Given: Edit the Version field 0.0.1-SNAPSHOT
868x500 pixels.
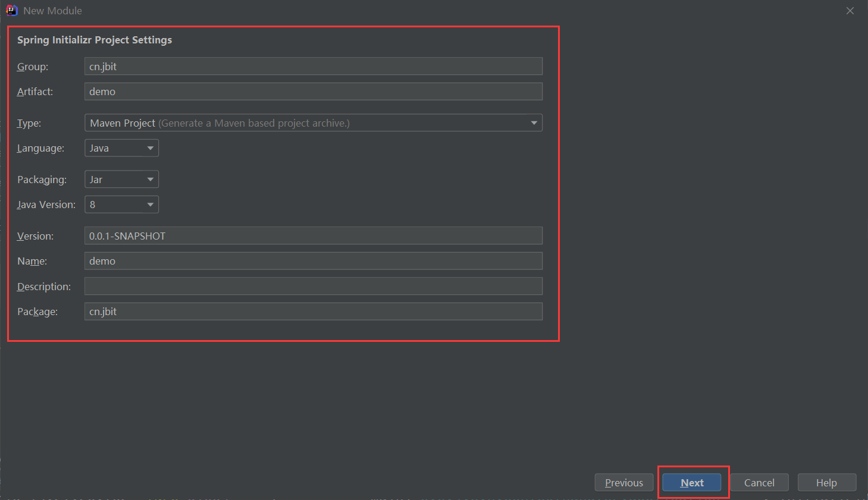Looking at the screenshot, I should [314, 235].
